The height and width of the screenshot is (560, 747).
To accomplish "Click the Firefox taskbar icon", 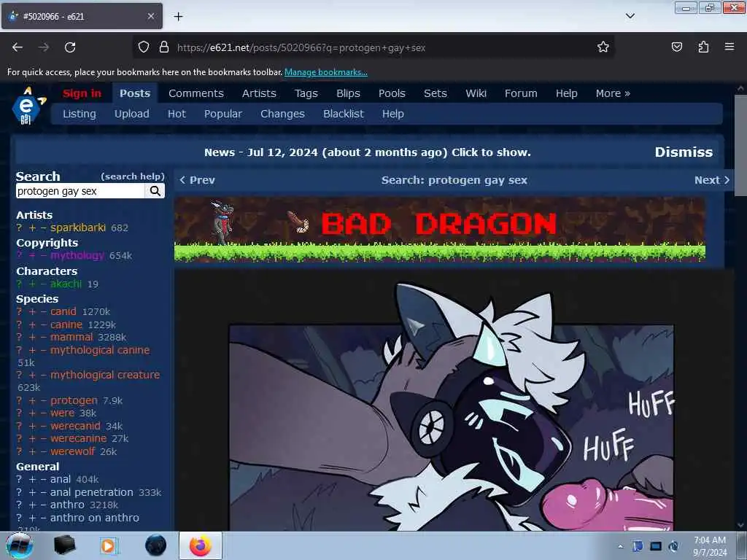I will coord(200,545).
